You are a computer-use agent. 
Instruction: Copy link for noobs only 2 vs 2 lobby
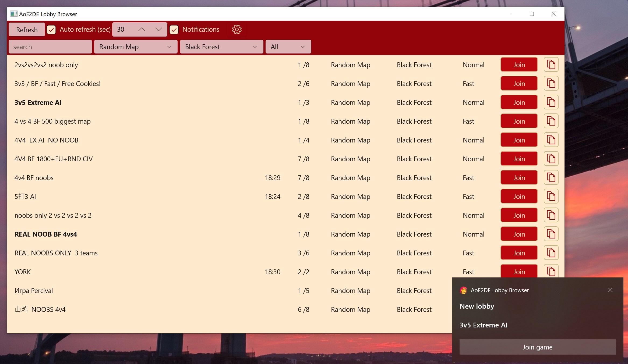[x=551, y=215]
